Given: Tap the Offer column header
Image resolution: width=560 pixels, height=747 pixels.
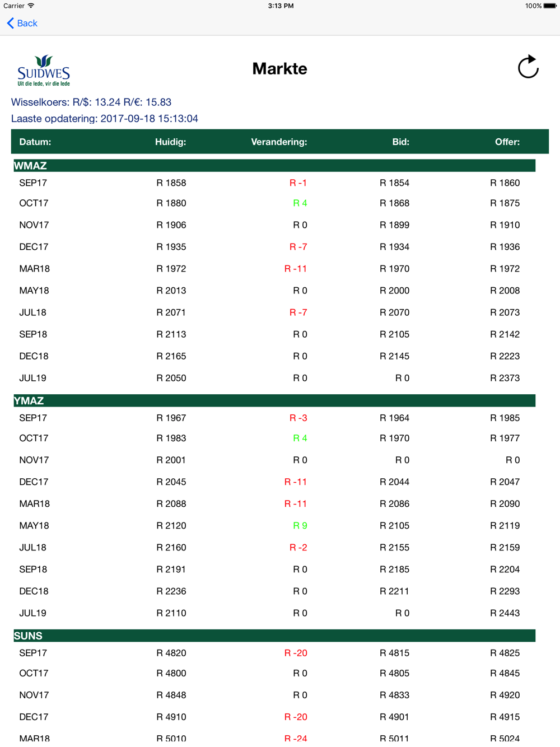Looking at the screenshot, I should (x=507, y=142).
